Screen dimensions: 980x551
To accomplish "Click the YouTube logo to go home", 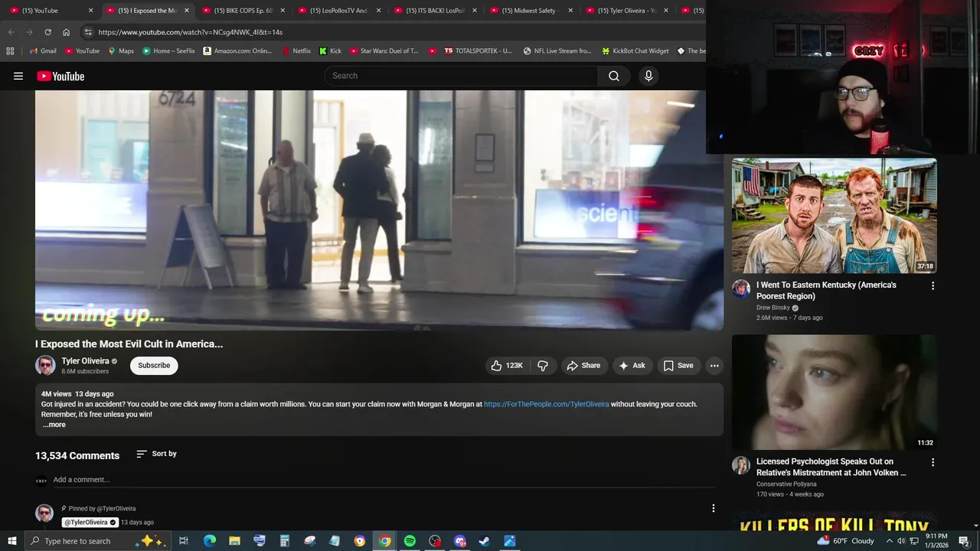I will tap(60, 76).
